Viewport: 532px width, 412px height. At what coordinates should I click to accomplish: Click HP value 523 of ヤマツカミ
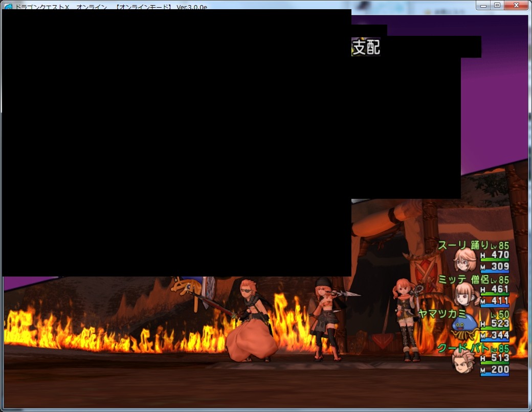click(500, 324)
